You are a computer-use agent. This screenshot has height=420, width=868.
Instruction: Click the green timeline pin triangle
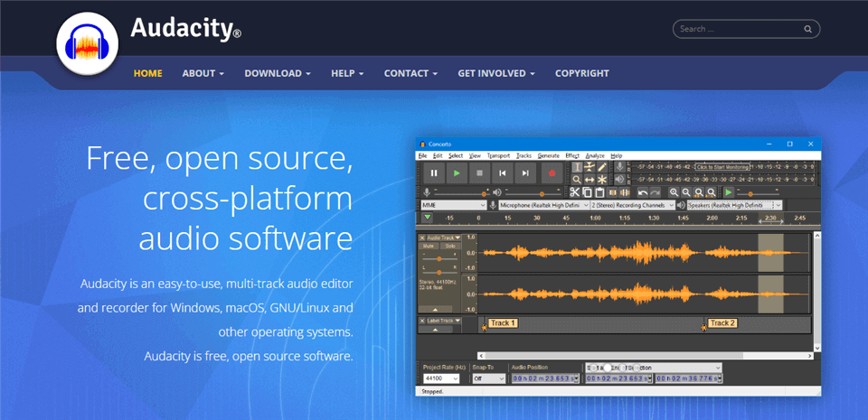tap(428, 218)
